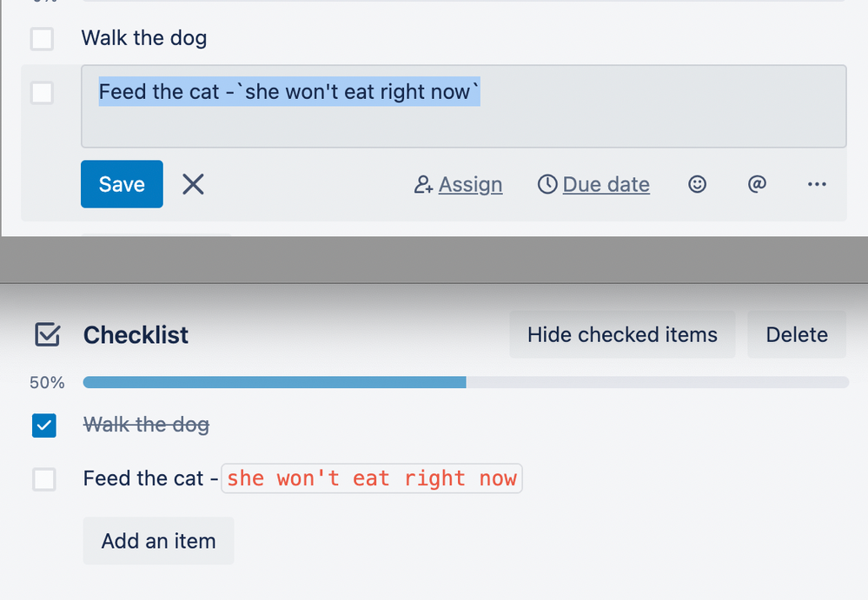
Task: Click the Checklist checkmark icon beside the title
Action: [47, 334]
